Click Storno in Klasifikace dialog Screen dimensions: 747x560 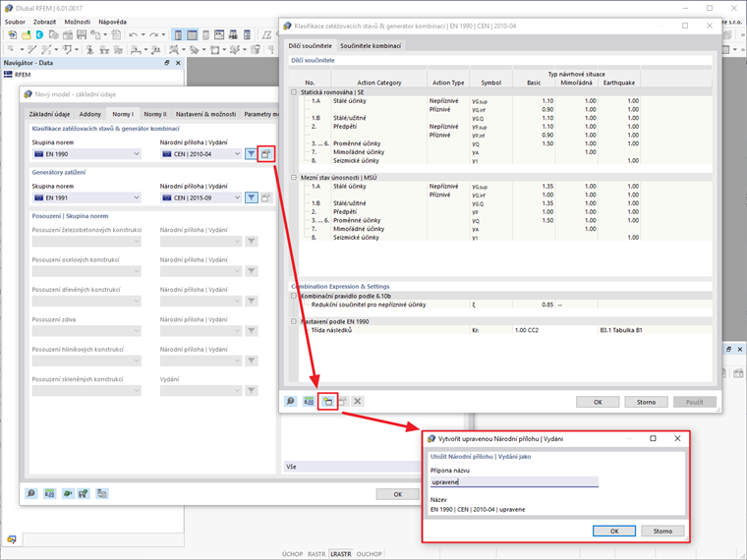[x=646, y=402]
